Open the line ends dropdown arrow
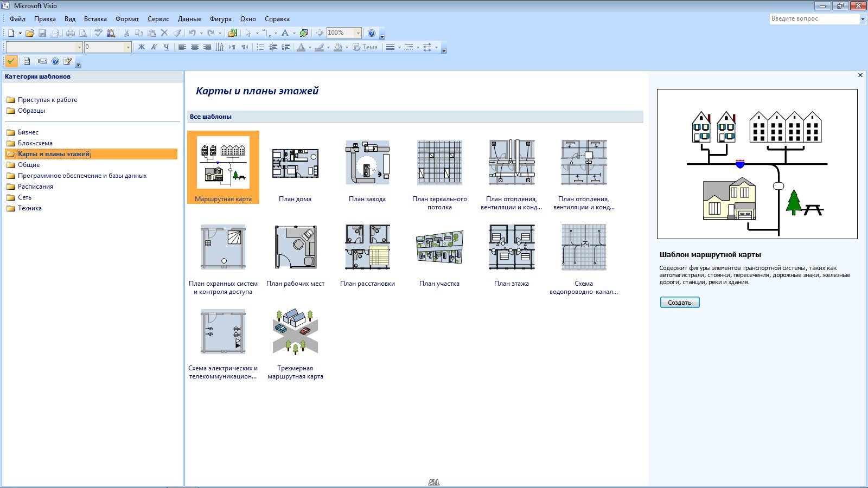Image resolution: width=868 pixels, height=488 pixels. [x=436, y=47]
